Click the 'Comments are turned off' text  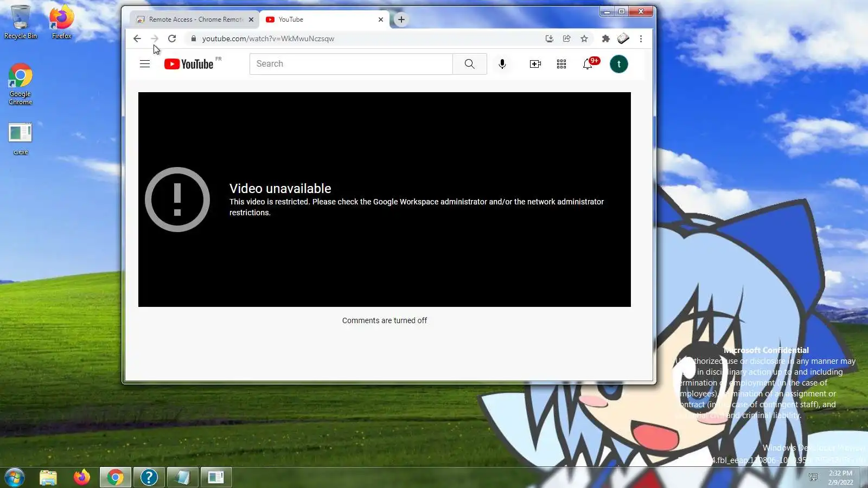[x=385, y=320]
